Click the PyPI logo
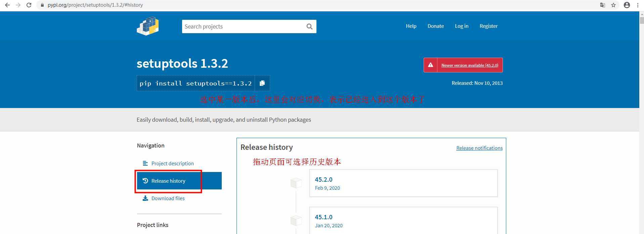This screenshot has height=234, width=644. [x=148, y=26]
